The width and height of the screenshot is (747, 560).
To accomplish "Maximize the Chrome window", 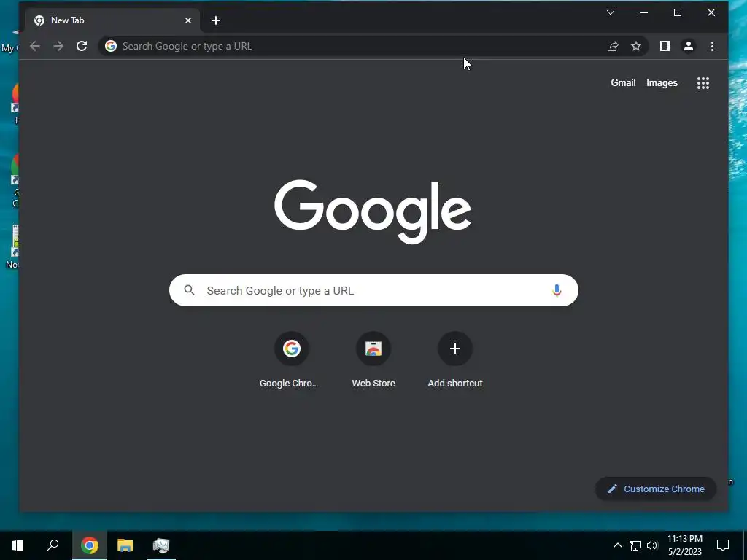I will (x=678, y=13).
